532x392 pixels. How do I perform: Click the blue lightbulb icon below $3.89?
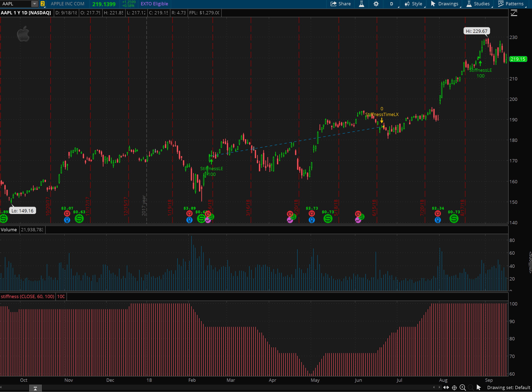(x=189, y=220)
